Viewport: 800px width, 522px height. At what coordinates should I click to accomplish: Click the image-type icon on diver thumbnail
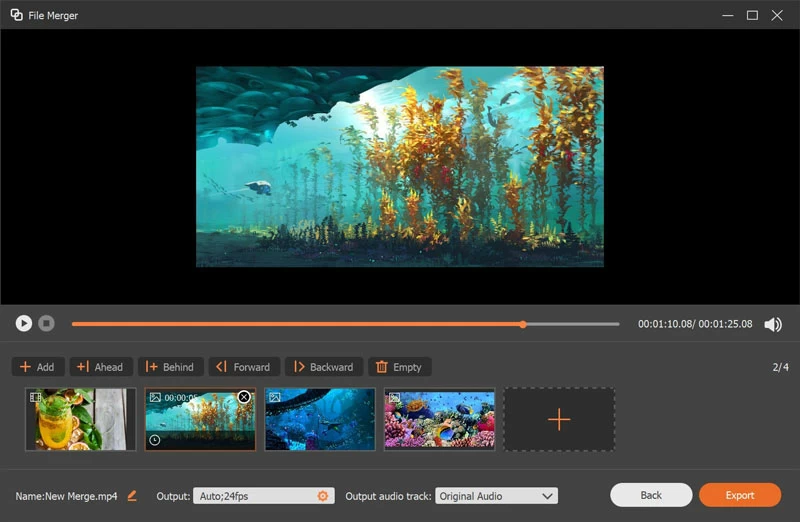coord(275,397)
